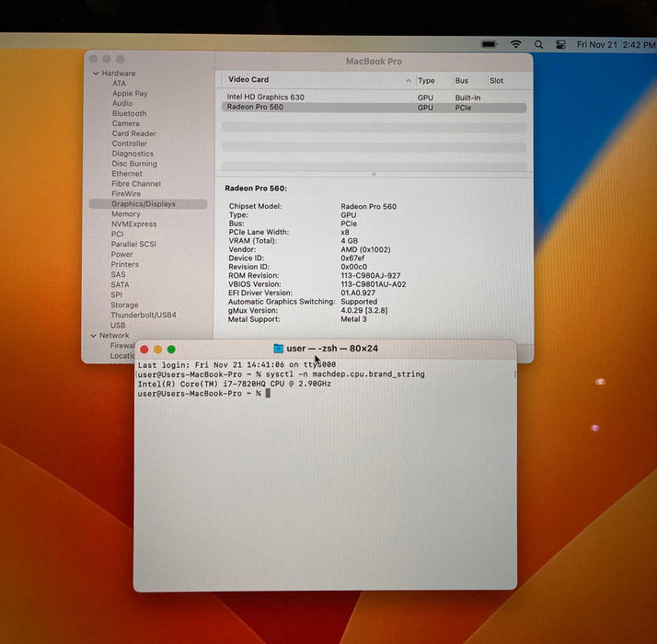Open Spotlight search magnifier icon
This screenshot has width=657, height=644.
539,44
